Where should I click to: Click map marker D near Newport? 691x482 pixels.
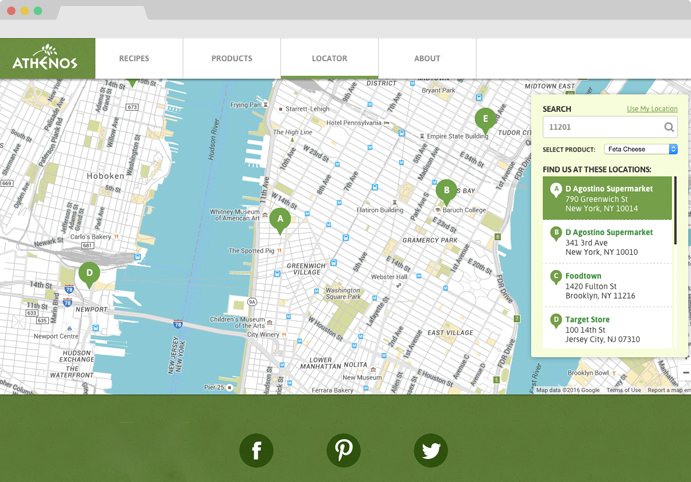click(89, 274)
